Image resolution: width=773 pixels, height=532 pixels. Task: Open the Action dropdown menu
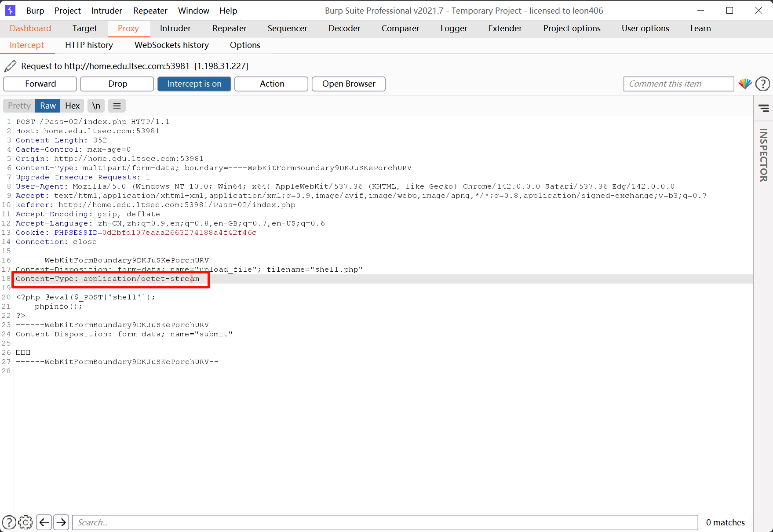pyautogui.click(x=271, y=84)
